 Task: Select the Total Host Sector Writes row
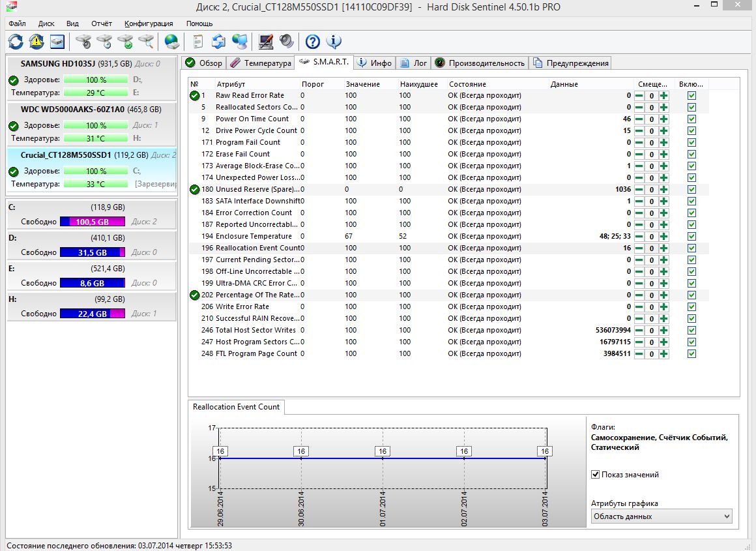(x=255, y=330)
